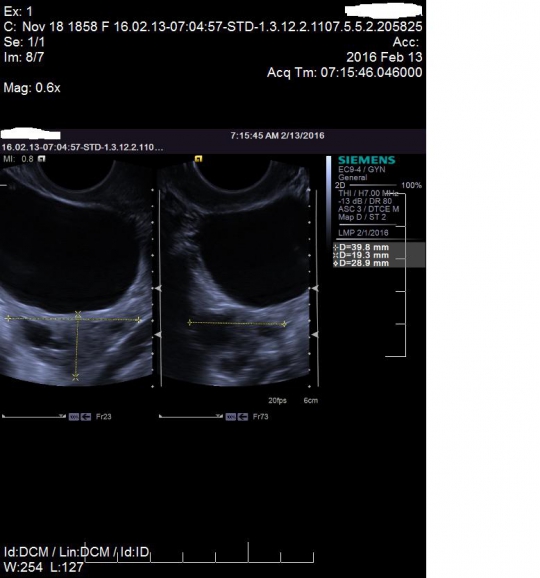This screenshot has height=578, width=540.
Task: Click the X caliper marker at bottom of vertical measurement
Action: click(76, 377)
